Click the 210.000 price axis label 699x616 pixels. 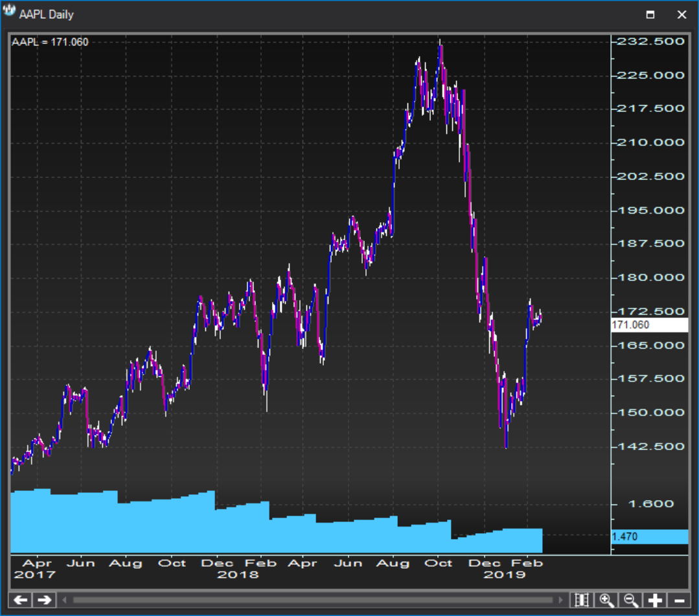click(x=650, y=143)
